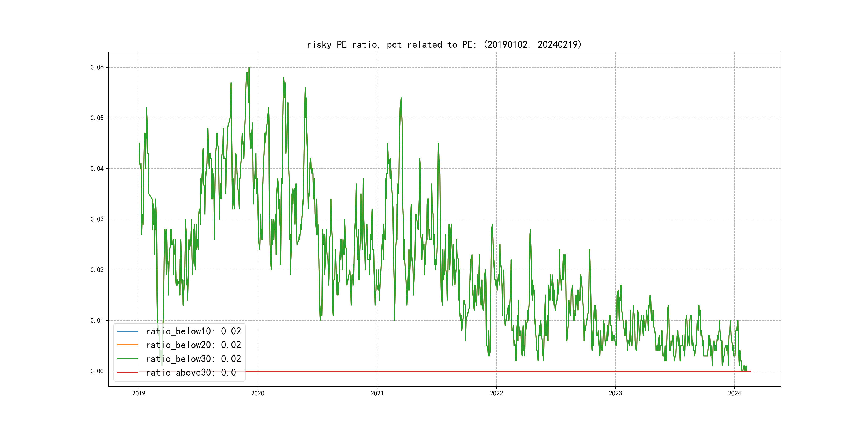The width and height of the screenshot is (868, 434).
Task: Select the ratio_below10: 0.02 legend label
Action: (x=193, y=331)
